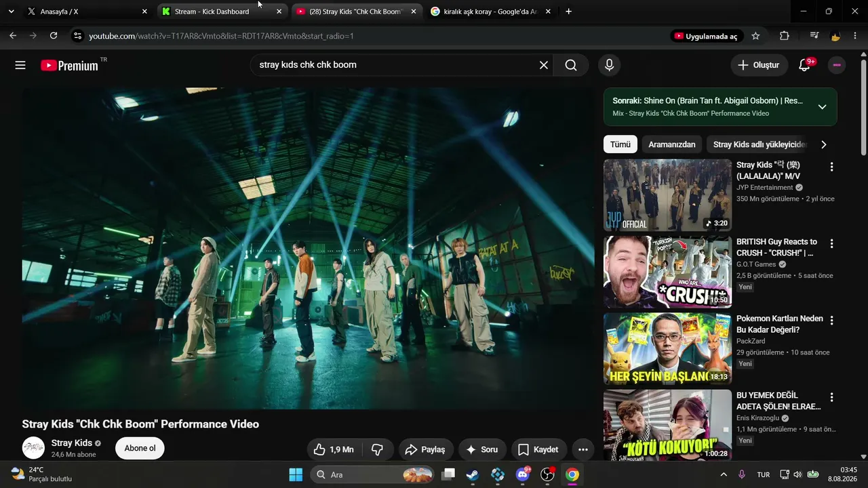Open Stray Kids channel avatar
868x488 pixels.
tap(33, 448)
